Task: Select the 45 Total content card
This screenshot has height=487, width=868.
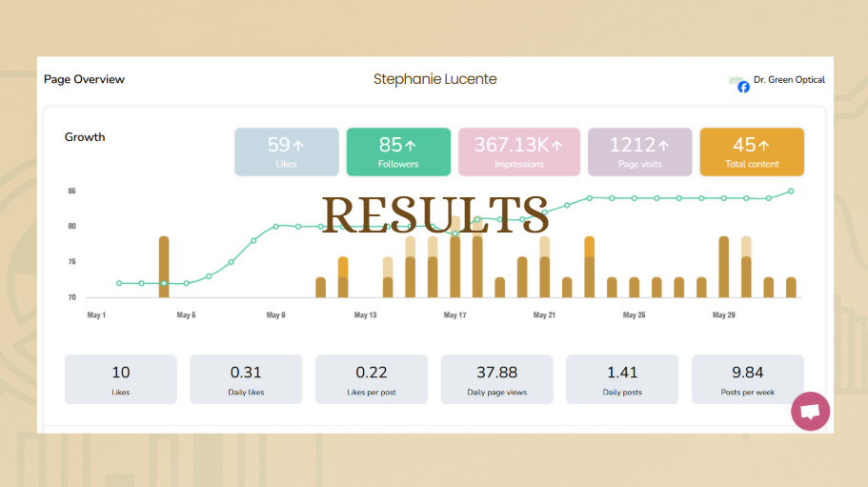Action: (752, 152)
